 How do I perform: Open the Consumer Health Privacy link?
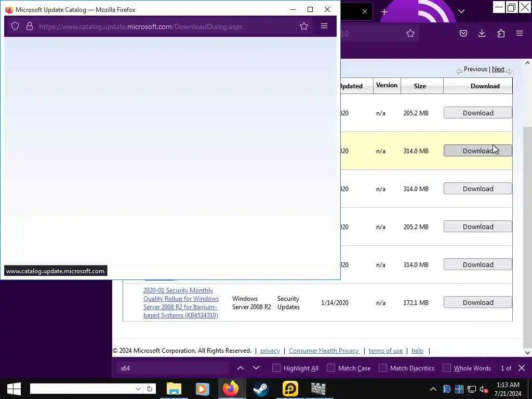[x=324, y=351]
